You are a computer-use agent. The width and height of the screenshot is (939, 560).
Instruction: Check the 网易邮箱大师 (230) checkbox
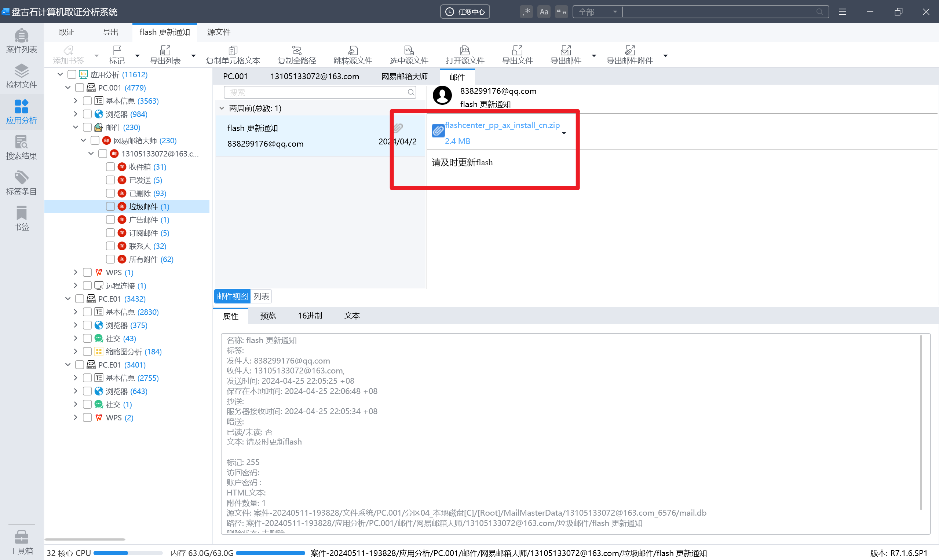coord(95,140)
